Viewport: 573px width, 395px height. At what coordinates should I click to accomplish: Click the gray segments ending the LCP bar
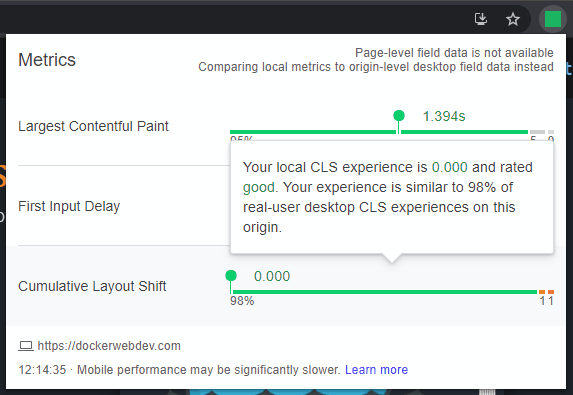(542, 132)
